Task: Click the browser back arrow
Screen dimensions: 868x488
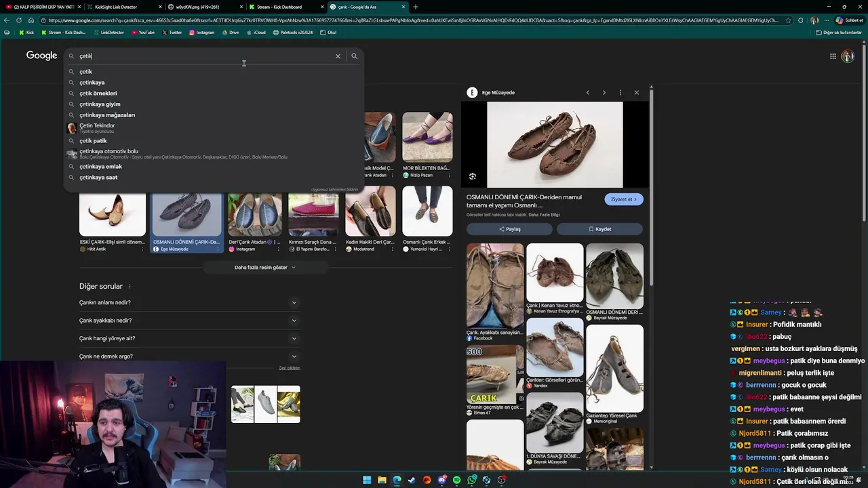Action: pyautogui.click(x=7, y=20)
